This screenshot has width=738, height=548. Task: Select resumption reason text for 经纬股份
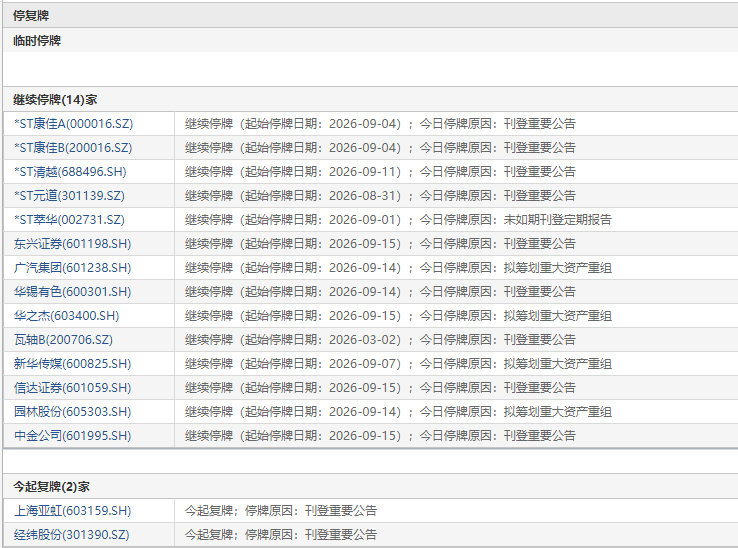coord(281,535)
